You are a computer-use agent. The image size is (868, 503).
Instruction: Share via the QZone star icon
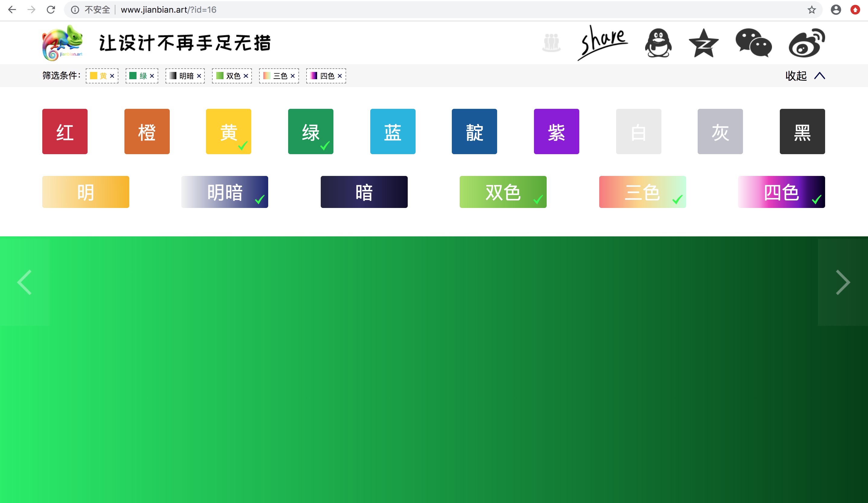point(703,43)
